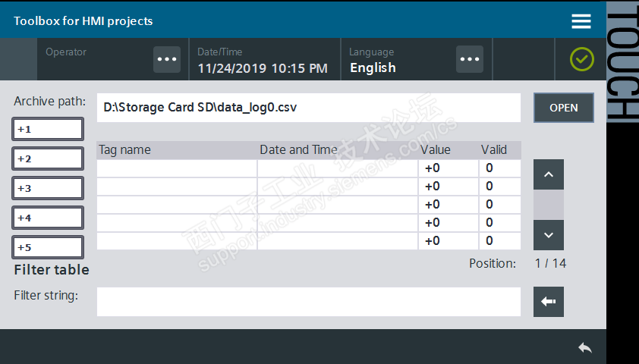Select the +4 field

coord(48,218)
